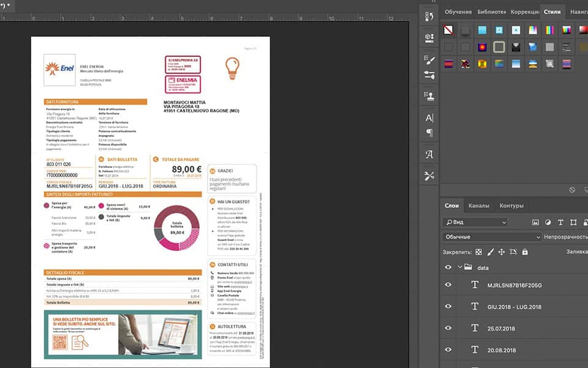Apply the beige rounded outline style
This screenshot has height=368, width=588.
499,47
